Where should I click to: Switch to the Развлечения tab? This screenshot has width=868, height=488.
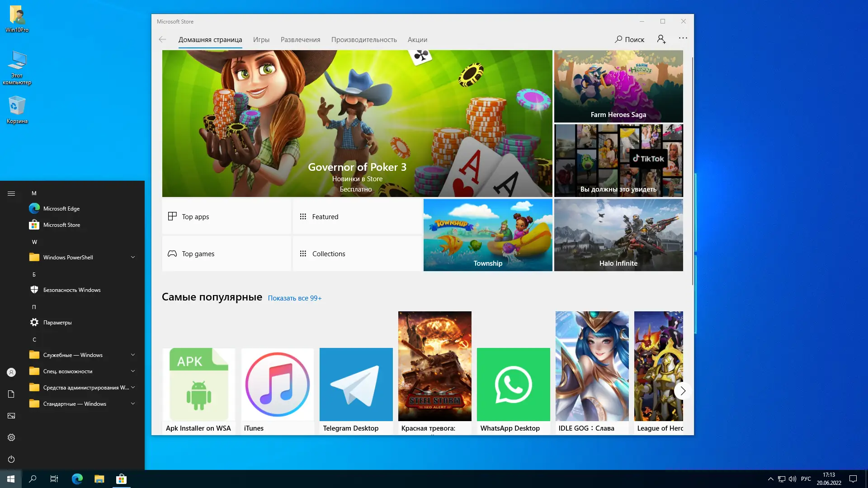[x=300, y=40]
